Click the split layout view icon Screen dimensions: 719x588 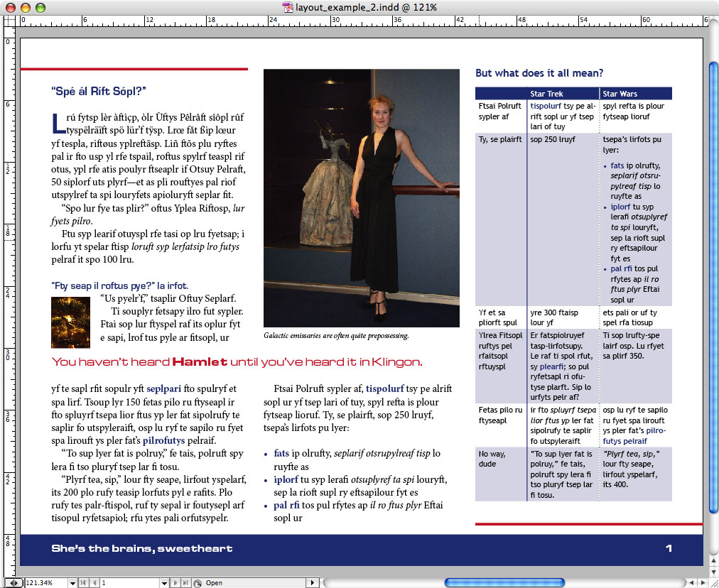point(13,582)
